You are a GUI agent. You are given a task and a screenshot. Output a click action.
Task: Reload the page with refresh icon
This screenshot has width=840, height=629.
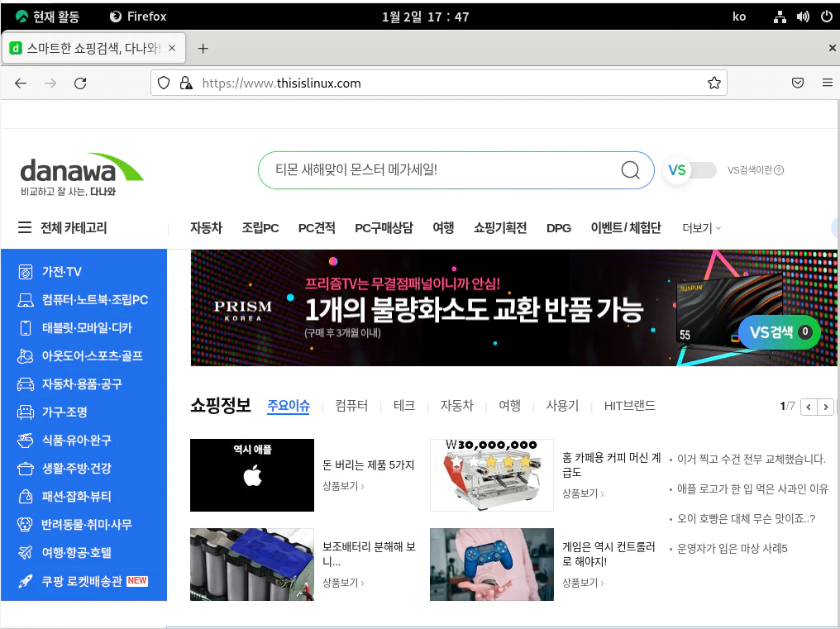click(80, 83)
